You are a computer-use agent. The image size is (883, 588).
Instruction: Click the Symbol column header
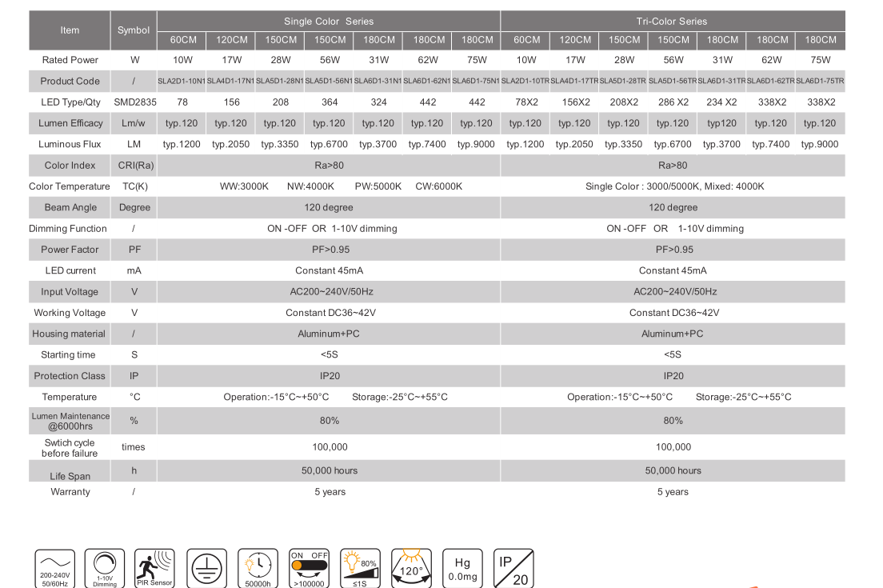pos(134,30)
